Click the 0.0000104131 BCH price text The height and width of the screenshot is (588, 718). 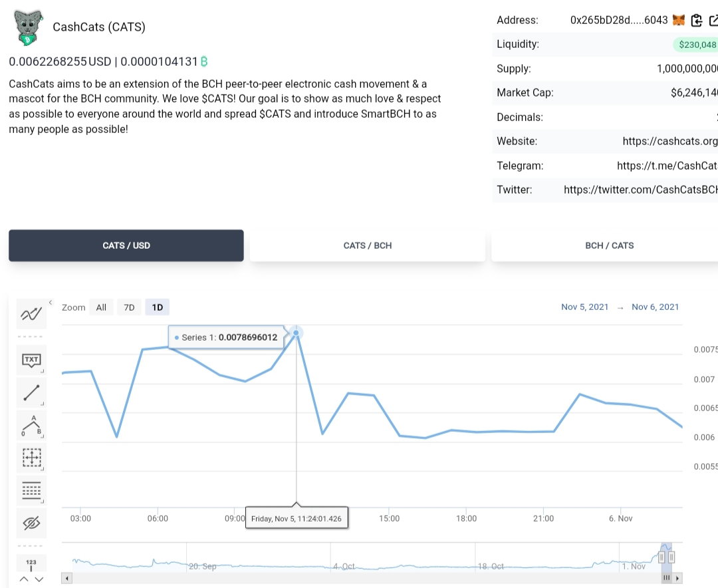pos(159,61)
